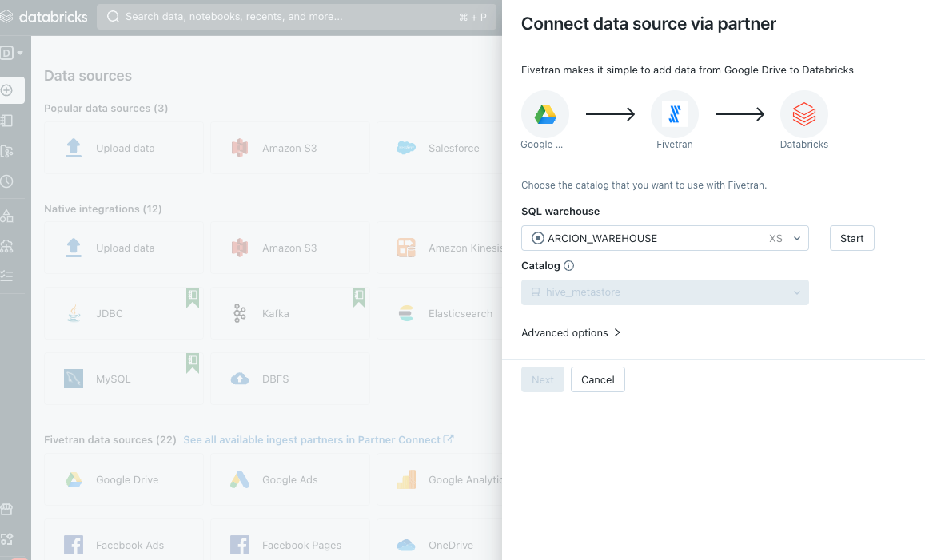Open the Elasticsearch data source card
The height and width of the screenshot is (560, 925).
coord(440,314)
